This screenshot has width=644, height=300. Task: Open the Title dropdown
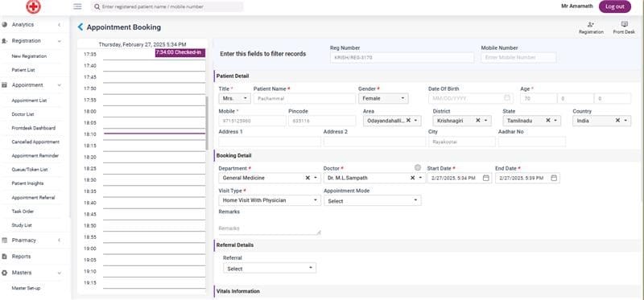(234, 98)
